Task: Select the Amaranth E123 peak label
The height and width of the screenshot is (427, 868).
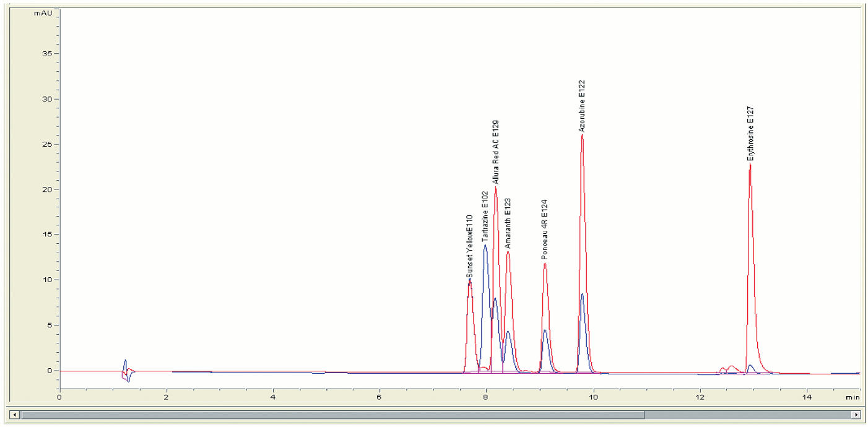Action: point(508,223)
